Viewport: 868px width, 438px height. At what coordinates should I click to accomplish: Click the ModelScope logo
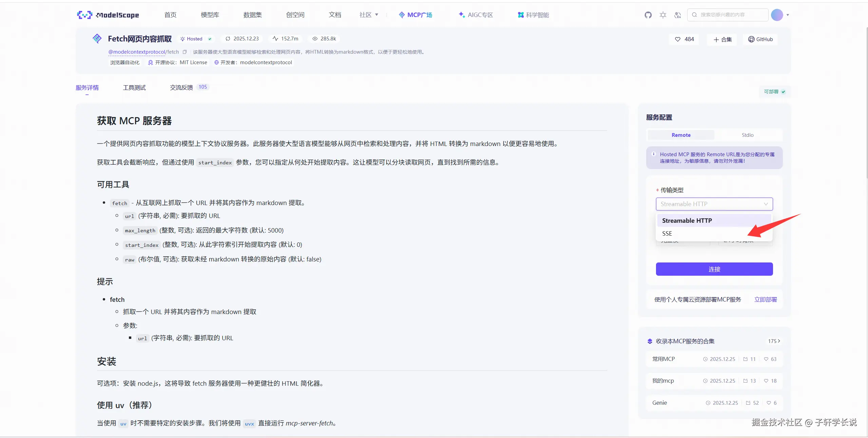tap(108, 15)
